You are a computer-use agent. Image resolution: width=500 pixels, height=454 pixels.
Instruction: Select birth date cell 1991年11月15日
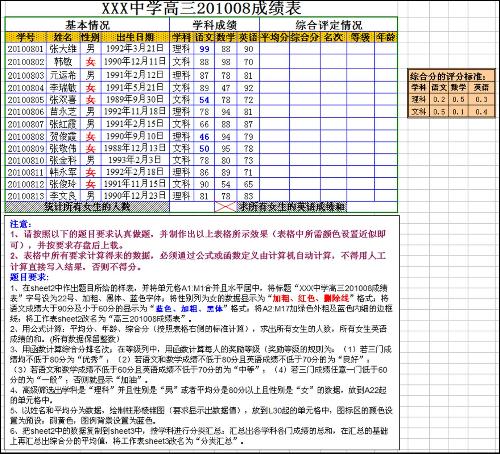(x=135, y=184)
